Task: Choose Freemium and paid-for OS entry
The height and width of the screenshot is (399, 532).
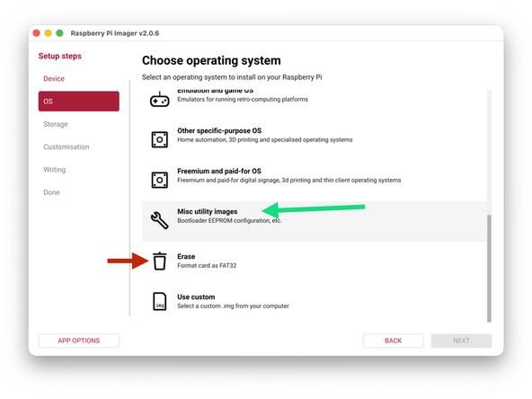Action: point(315,180)
